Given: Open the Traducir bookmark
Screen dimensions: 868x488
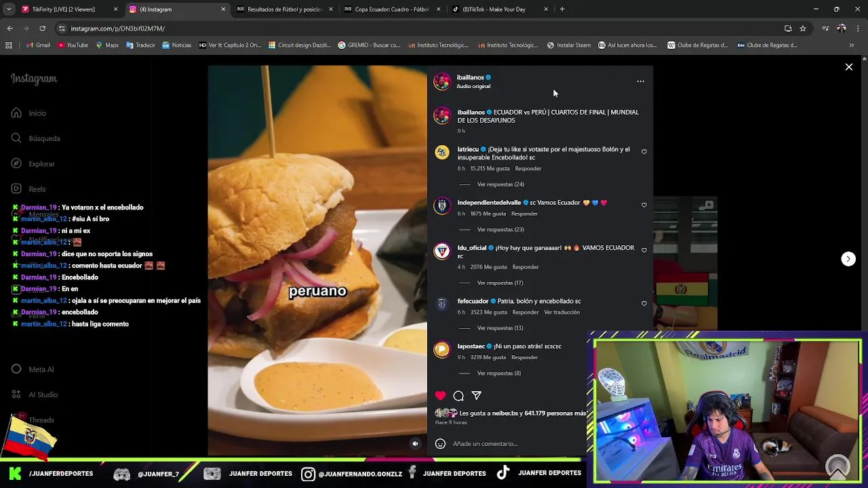Looking at the screenshot, I should [140, 45].
